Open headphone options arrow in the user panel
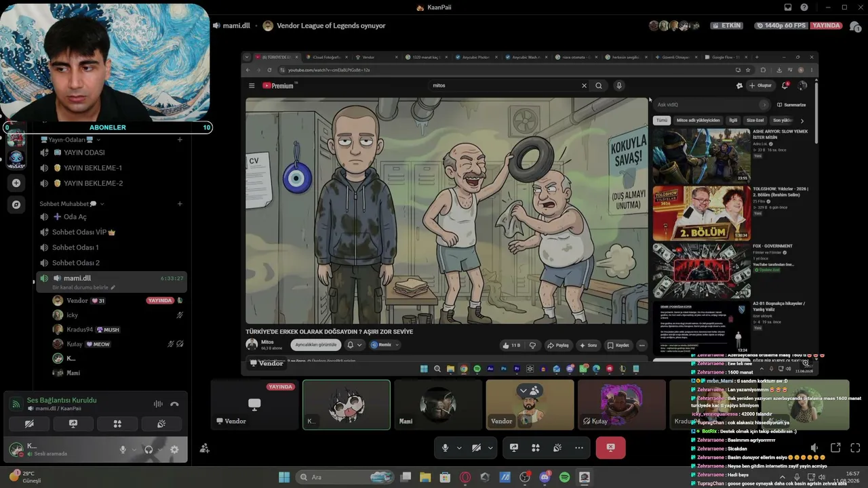This screenshot has width=868, height=488. pyautogui.click(x=159, y=449)
